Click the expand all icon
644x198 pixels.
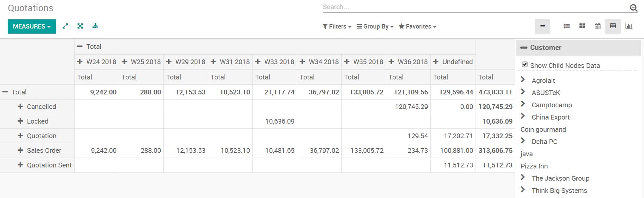[x=80, y=26]
